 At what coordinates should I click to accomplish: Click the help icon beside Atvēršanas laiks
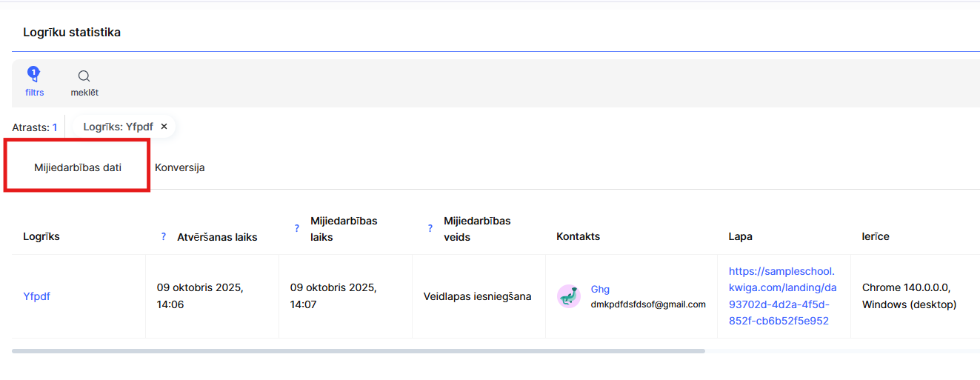click(164, 237)
